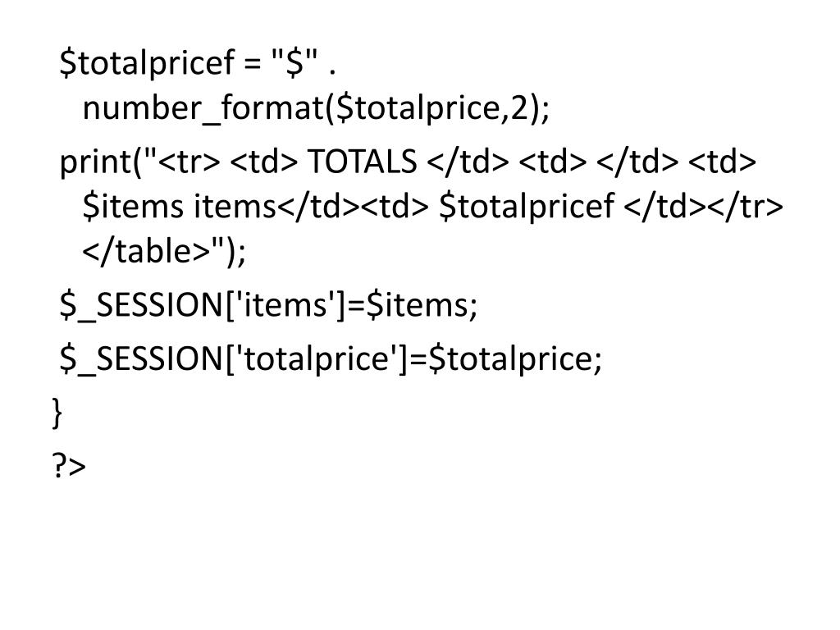Click the $items items text
Screen dimensions: 840x630
coord(179,207)
